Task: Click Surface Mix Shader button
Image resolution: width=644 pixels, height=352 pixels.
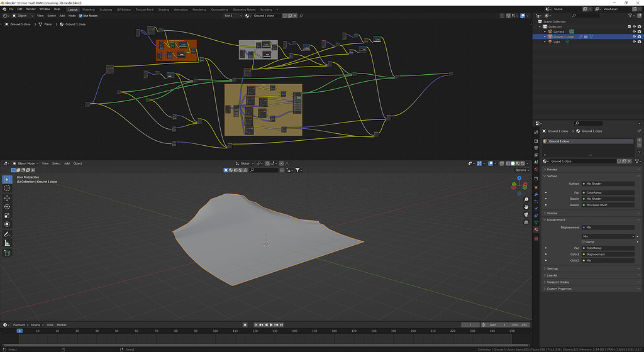Action: point(608,184)
